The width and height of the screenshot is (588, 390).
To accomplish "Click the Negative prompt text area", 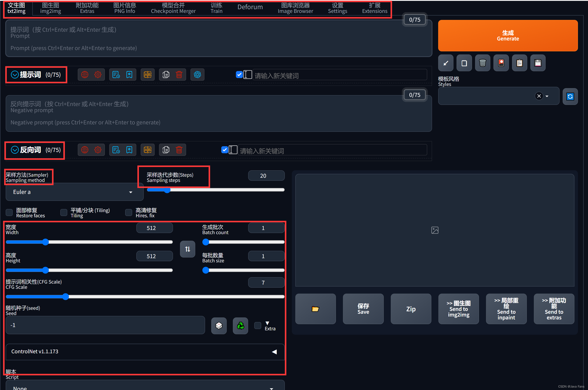I will 219,113.
